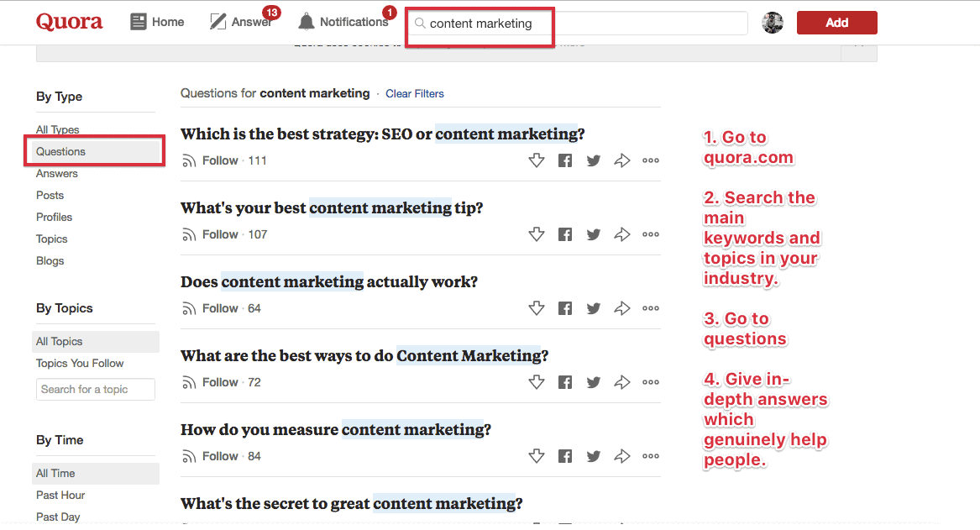
Task: Click the Clear Filters link
Action: [414, 94]
